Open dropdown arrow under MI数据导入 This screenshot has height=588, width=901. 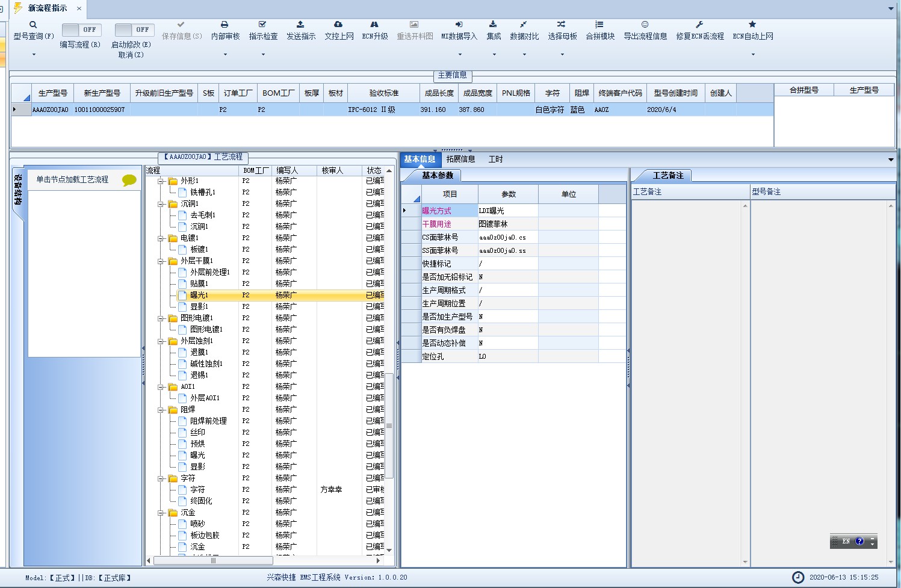point(460,55)
